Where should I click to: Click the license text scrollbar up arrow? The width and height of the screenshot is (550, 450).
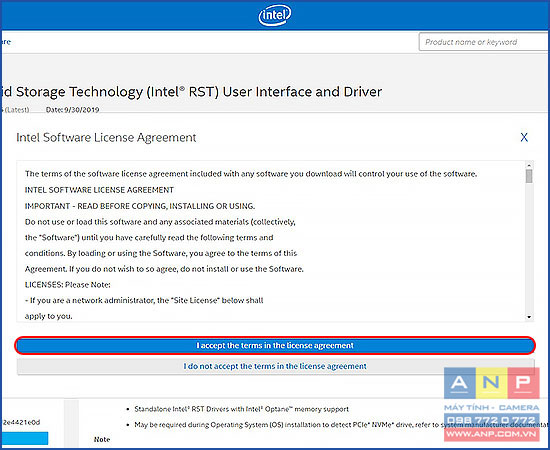tap(529, 165)
